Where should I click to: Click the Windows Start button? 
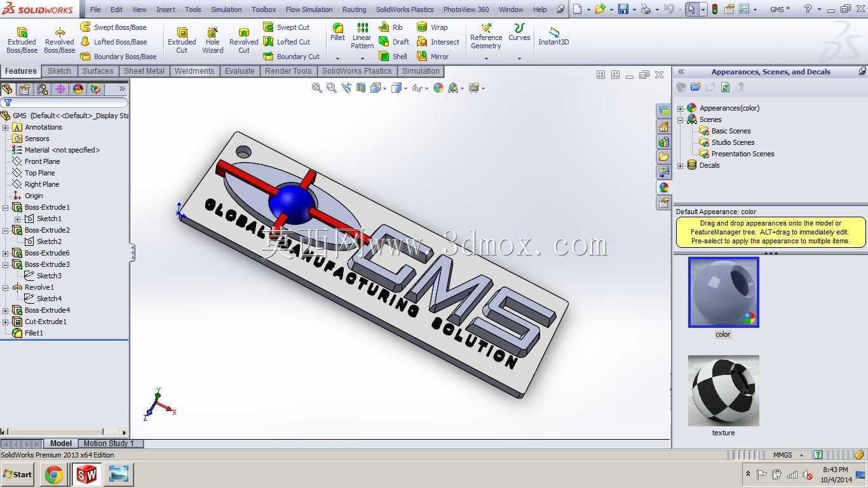(18, 474)
